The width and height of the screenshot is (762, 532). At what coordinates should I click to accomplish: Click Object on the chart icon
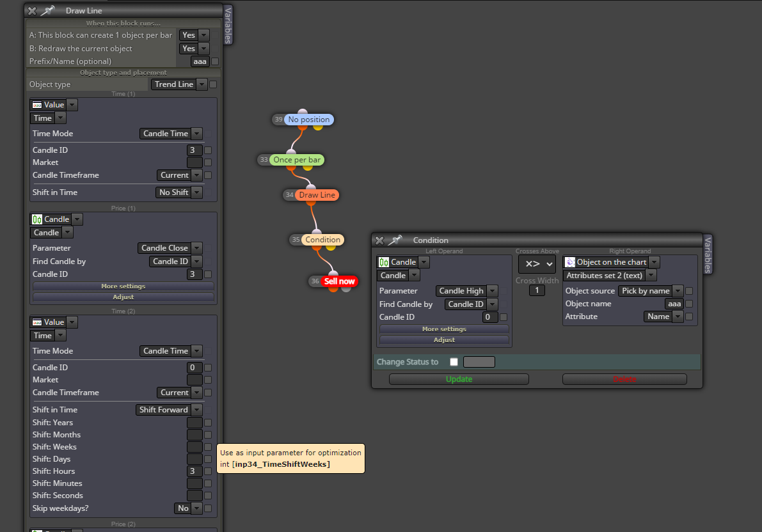click(x=570, y=262)
